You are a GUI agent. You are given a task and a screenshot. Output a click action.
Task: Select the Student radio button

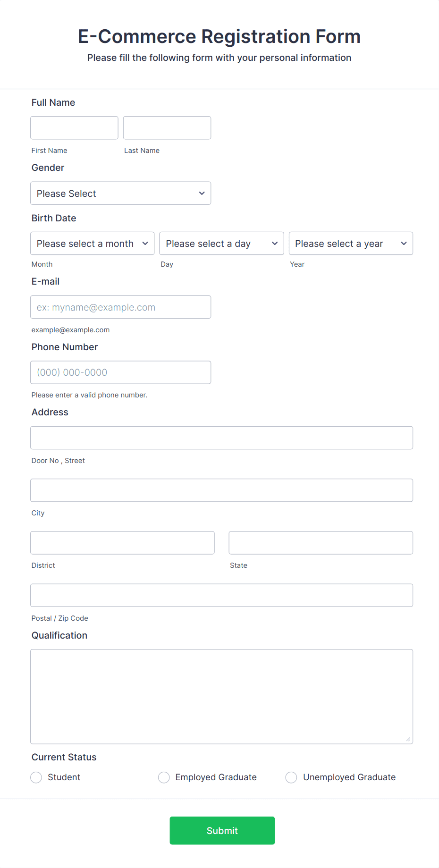pyautogui.click(x=36, y=777)
